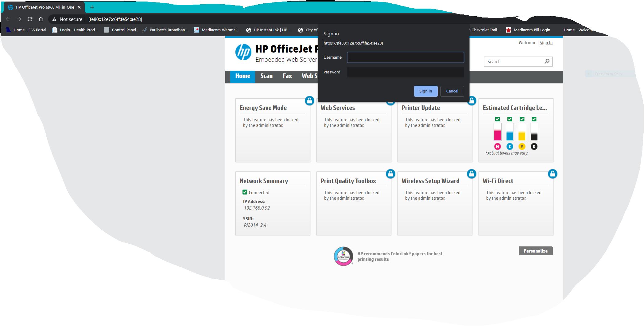
Task: Click the yellow ink level gauge
Action: pyautogui.click(x=522, y=132)
